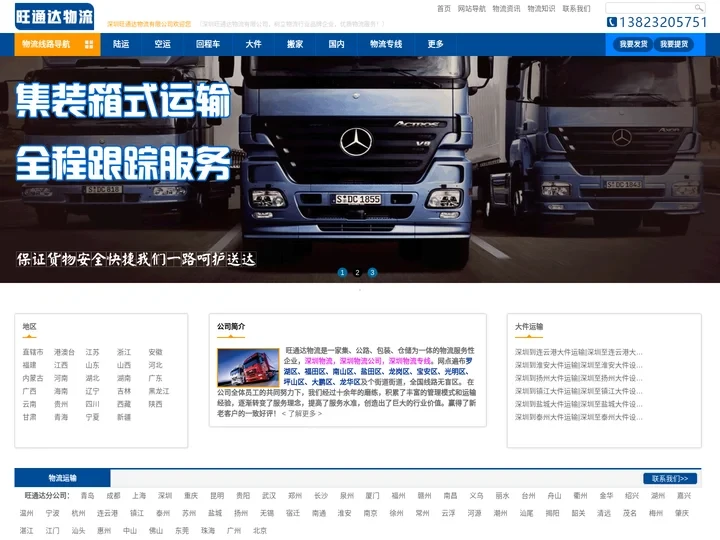Click the truck banner image
The image size is (720, 540).
pos(360,169)
